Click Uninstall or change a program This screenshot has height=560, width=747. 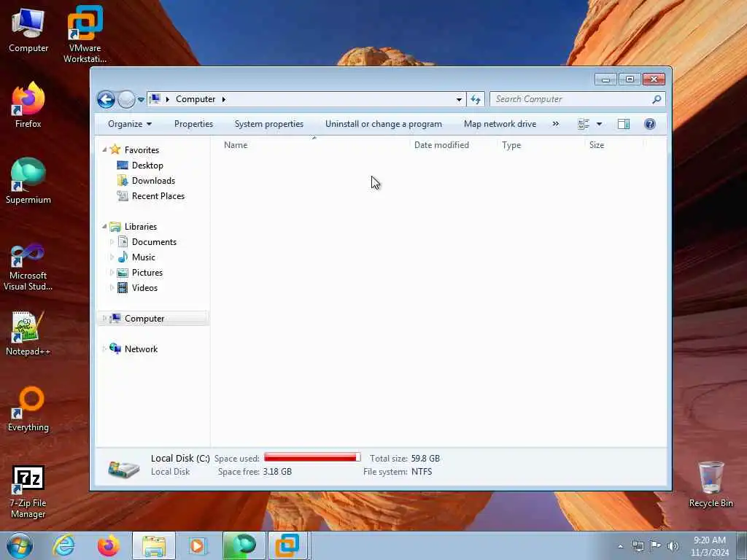click(384, 124)
